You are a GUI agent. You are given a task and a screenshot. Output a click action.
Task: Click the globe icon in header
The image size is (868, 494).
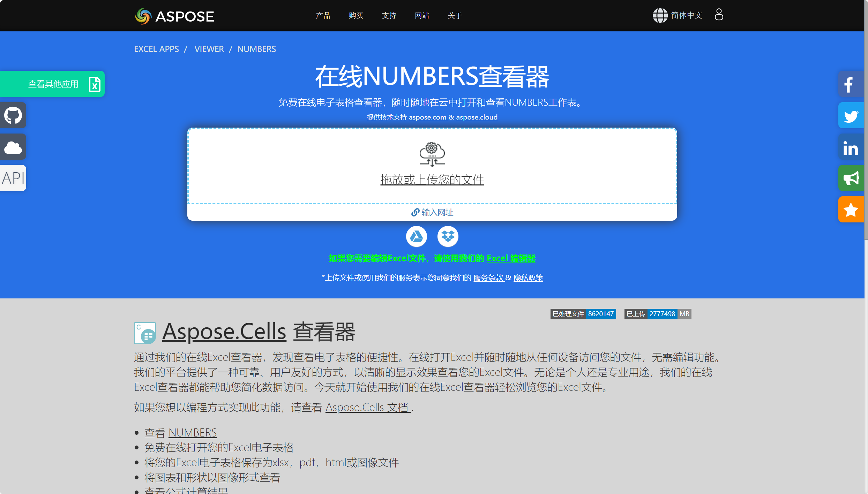click(660, 15)
